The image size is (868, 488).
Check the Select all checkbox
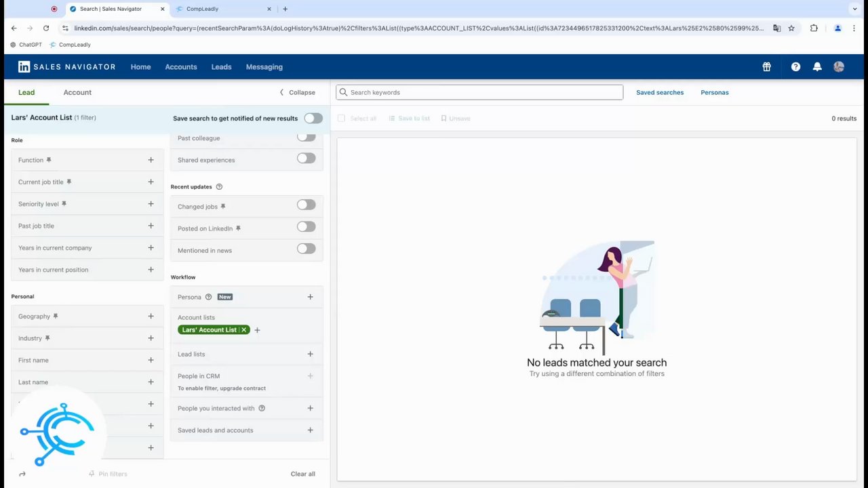[341, 118]
